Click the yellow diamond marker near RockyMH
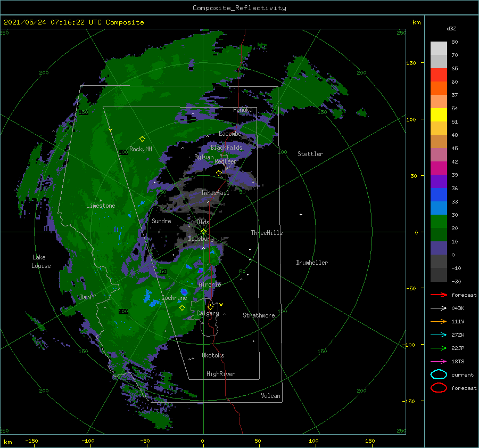This screenshot has height=448, width=479. point(142,139)
